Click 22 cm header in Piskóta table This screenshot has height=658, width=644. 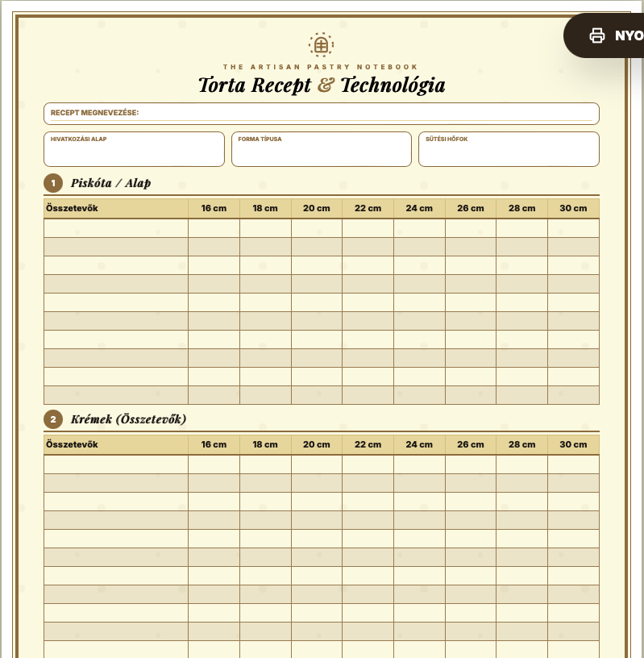click(368, 208)
